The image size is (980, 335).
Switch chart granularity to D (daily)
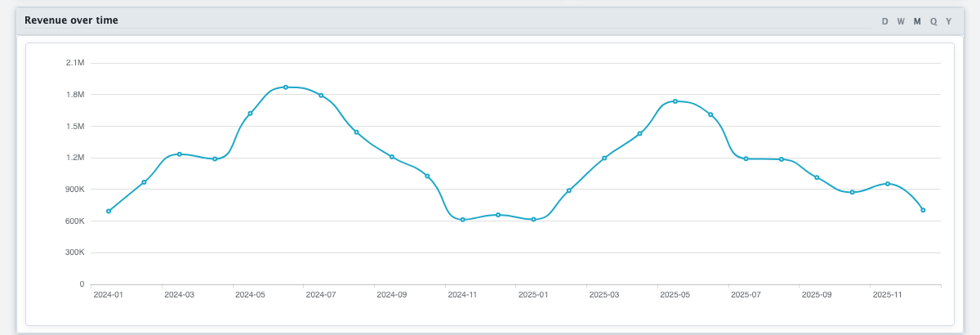tap(884, 21)
